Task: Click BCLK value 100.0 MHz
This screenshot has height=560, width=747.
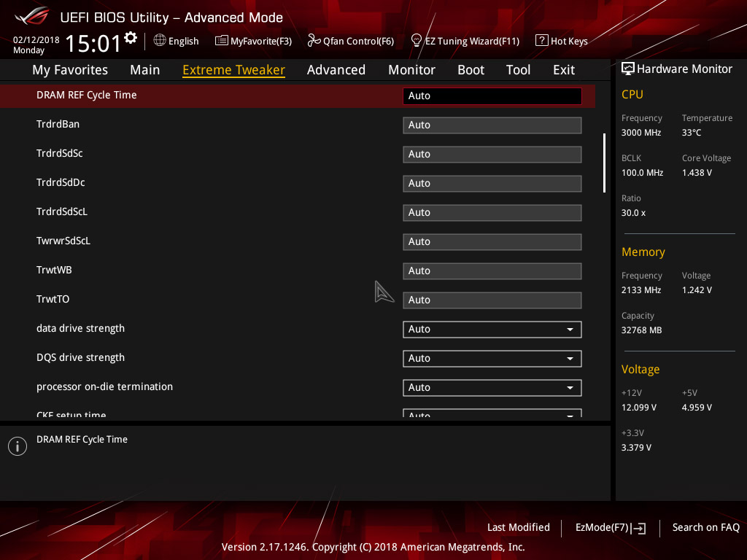Action: coord(642,173)
